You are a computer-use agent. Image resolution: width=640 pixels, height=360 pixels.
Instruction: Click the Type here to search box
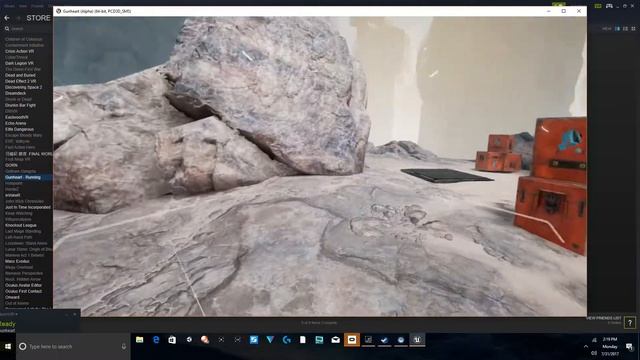coord(73,347)
